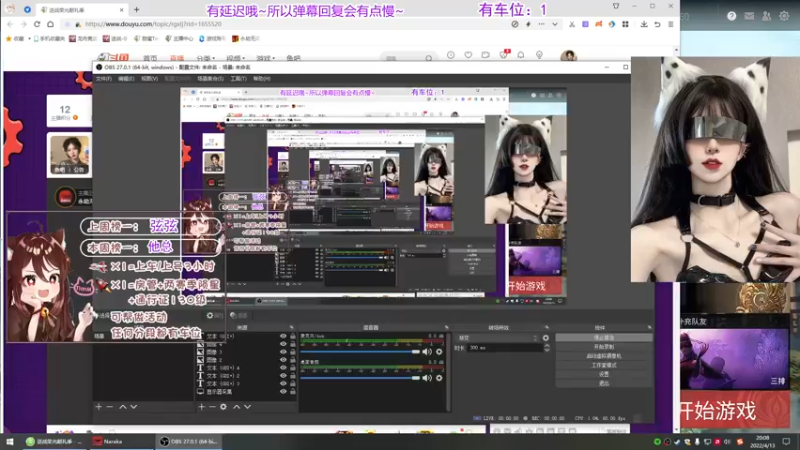The image size is (800, 450).
Task: Open Naraka mail envelope icon
Action: coord(749,16)
